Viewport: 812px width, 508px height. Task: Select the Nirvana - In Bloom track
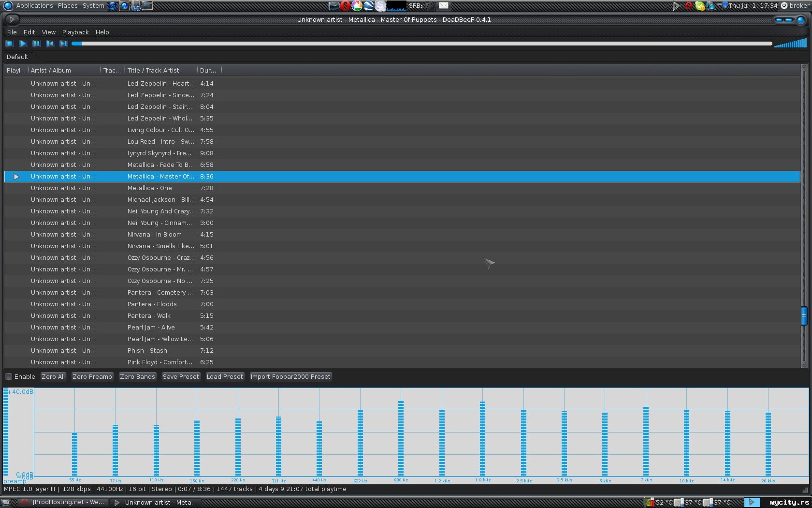(x=402, y=235)
